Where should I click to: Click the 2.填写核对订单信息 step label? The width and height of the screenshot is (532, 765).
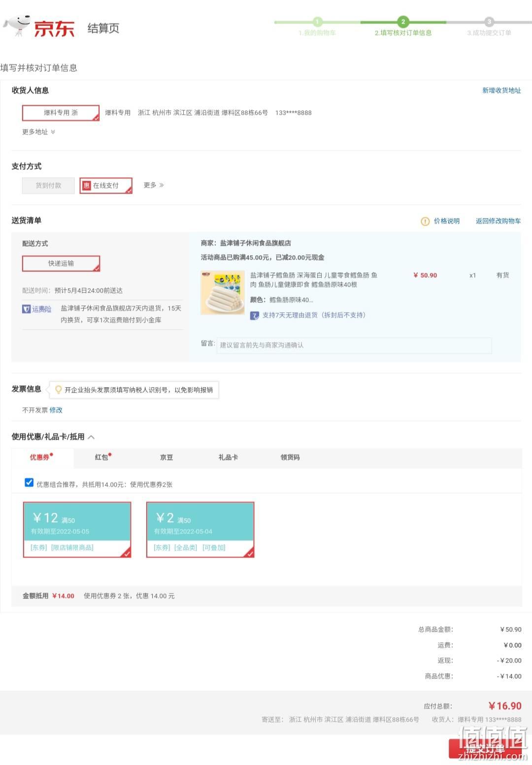click(x=403, y=33)
